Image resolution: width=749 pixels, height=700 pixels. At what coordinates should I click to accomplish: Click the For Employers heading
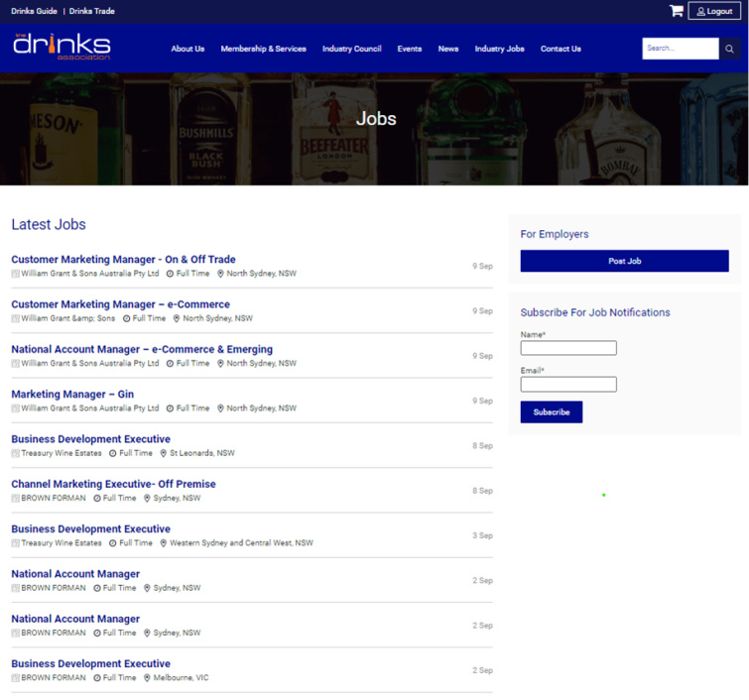(555, 234)
